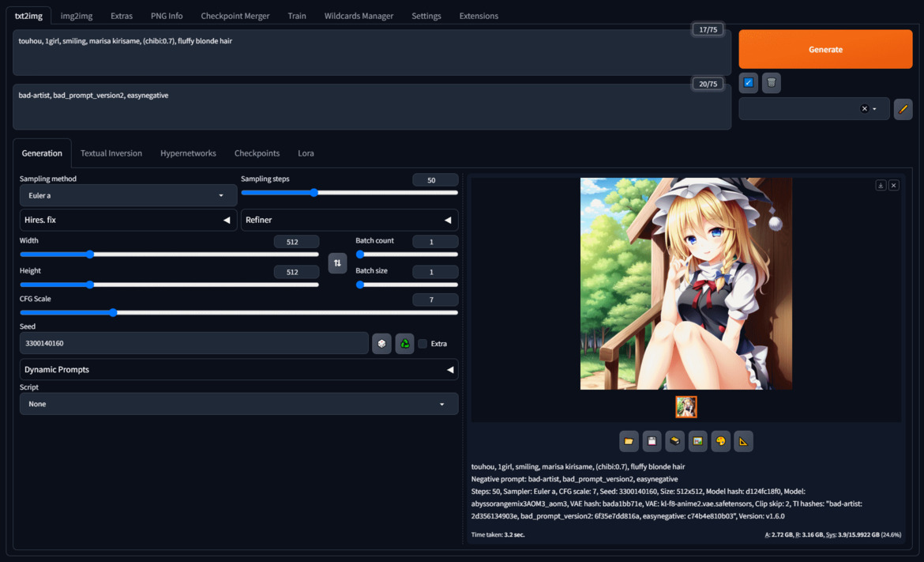Expand the Hires. fix section
The image size is (924, 562).
coord(128,220)
